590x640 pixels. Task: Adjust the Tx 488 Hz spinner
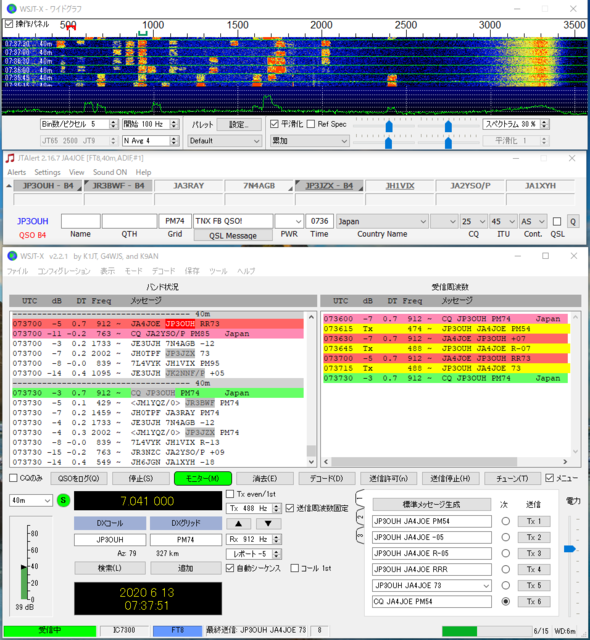pos(277,508)
